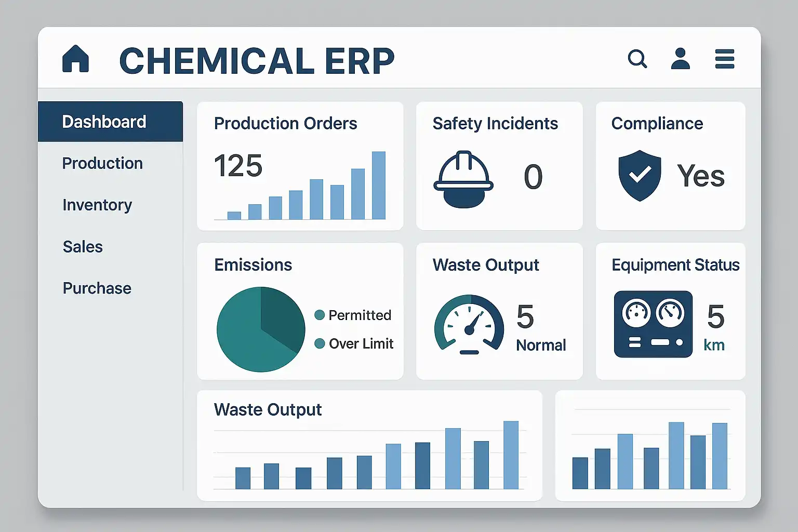
Task: Click the home icon in header
Action: pyautogui.click(x=76, y=58)
